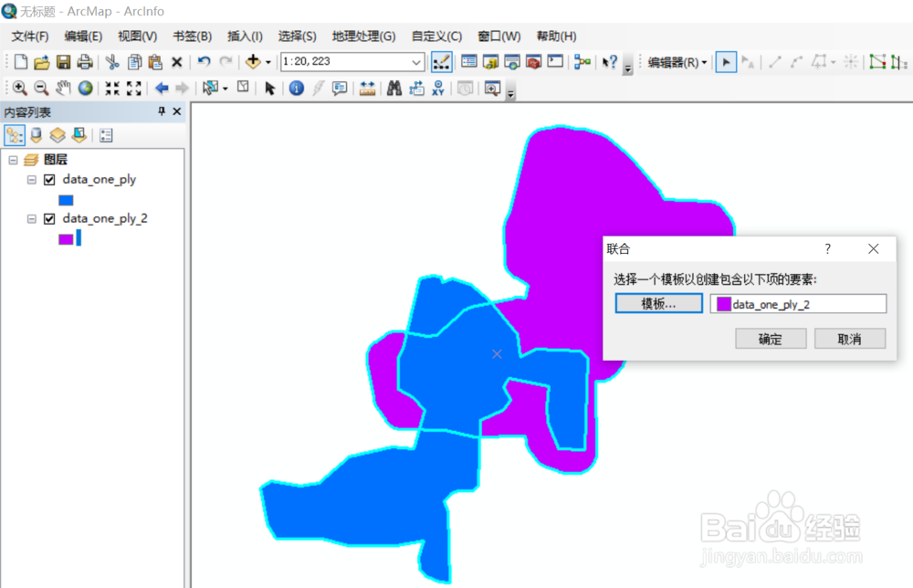Screen dimensions: 913x588
Task: Cut selection with scissors icon
Action: click(112, 62)
